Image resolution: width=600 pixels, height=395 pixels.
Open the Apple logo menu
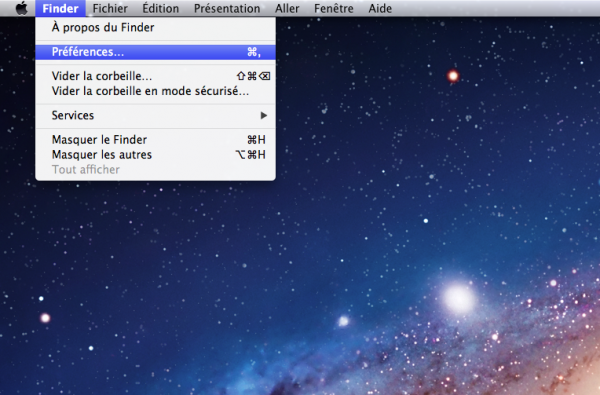coord(22,8)
